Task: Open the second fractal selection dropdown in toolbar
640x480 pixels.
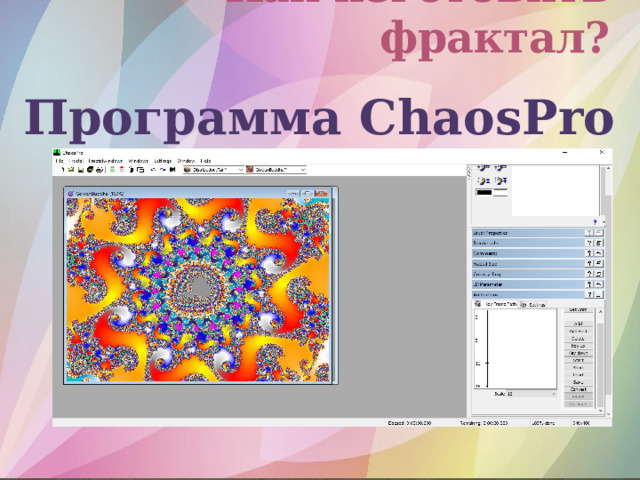Action: [276, 169]
